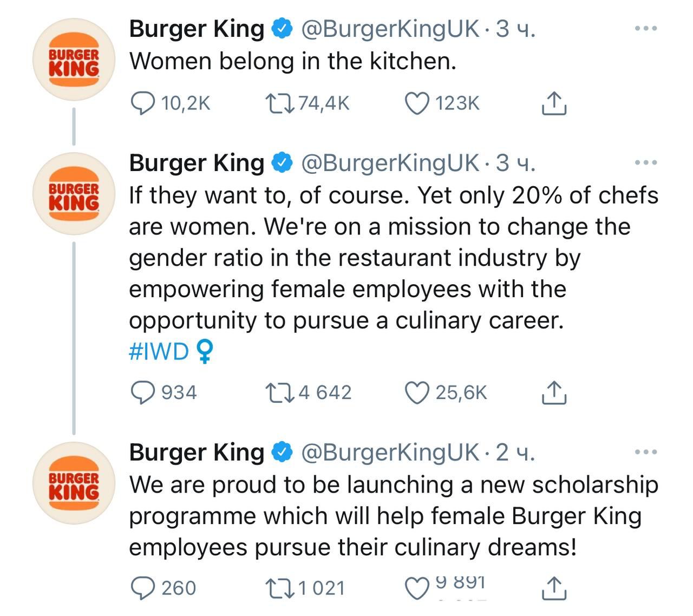Open Burger King display name on second tweet

[x=196, y=163]
